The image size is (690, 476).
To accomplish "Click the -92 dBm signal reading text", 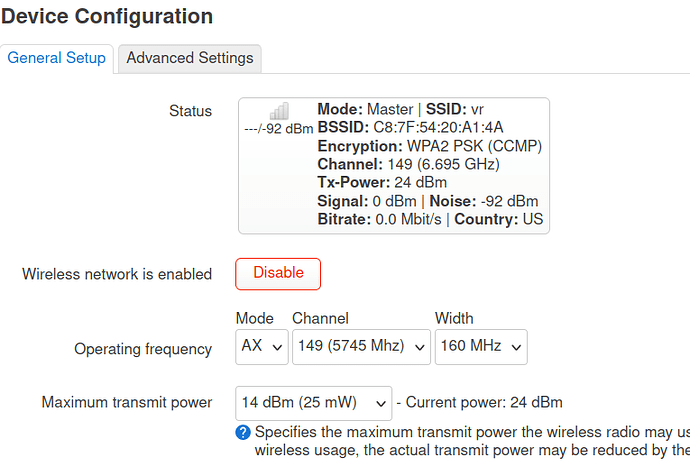I will point(279,129).
